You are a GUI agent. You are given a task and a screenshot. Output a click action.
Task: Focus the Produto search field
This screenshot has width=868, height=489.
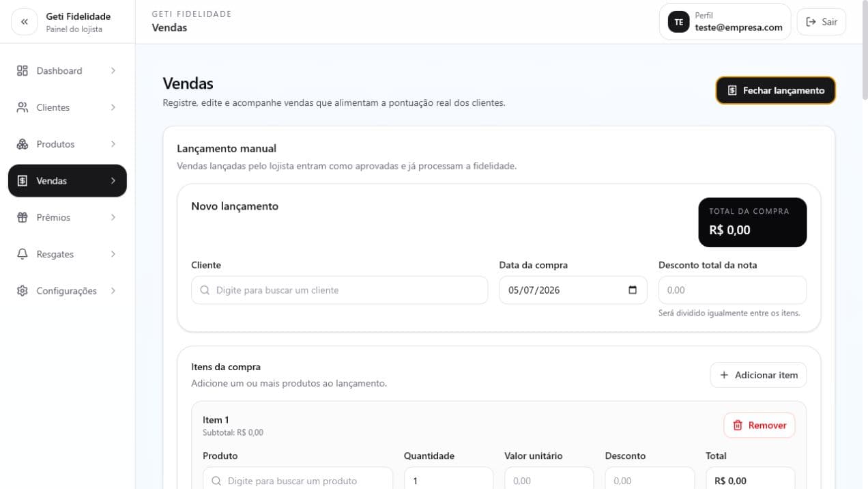298,478
